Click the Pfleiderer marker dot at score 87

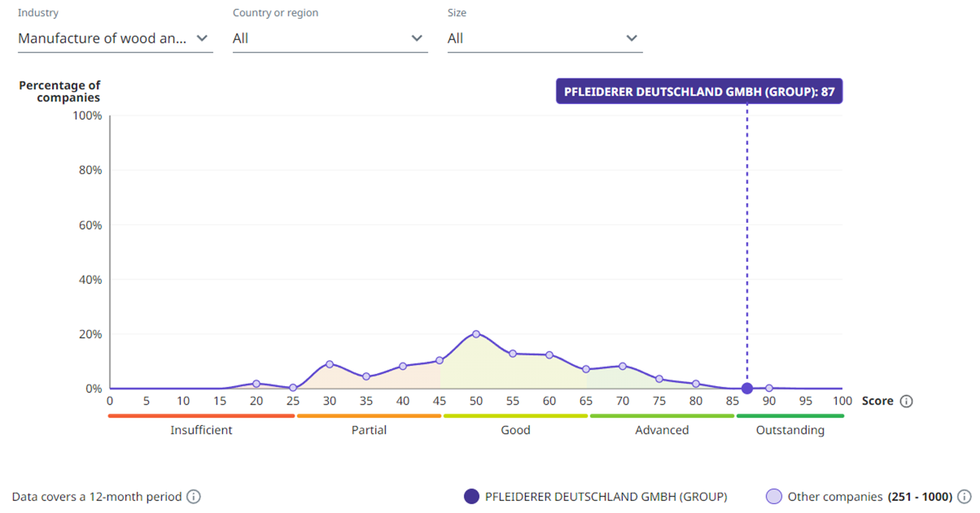point(747,389)
